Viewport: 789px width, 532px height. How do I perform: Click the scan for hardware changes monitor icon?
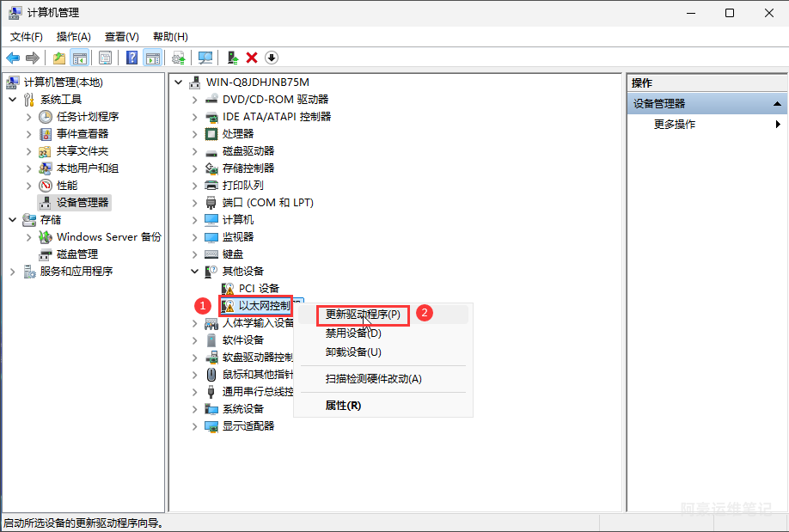click(x=205, y=58)
